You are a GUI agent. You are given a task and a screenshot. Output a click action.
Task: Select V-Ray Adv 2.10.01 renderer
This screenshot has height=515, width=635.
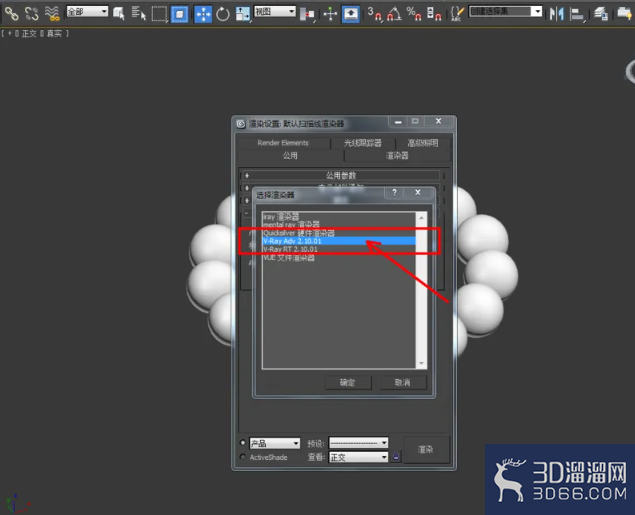pyautogui.click(x=339, y=241)
